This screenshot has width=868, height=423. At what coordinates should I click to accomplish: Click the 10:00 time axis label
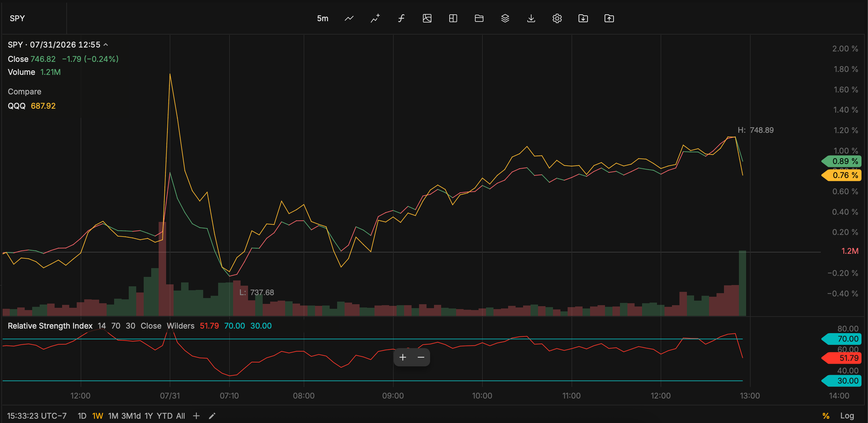(x=482, y=396)
